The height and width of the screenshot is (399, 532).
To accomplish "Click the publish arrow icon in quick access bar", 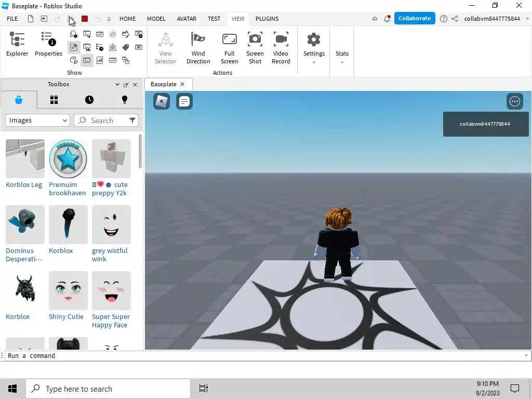I will coord(44,19).
